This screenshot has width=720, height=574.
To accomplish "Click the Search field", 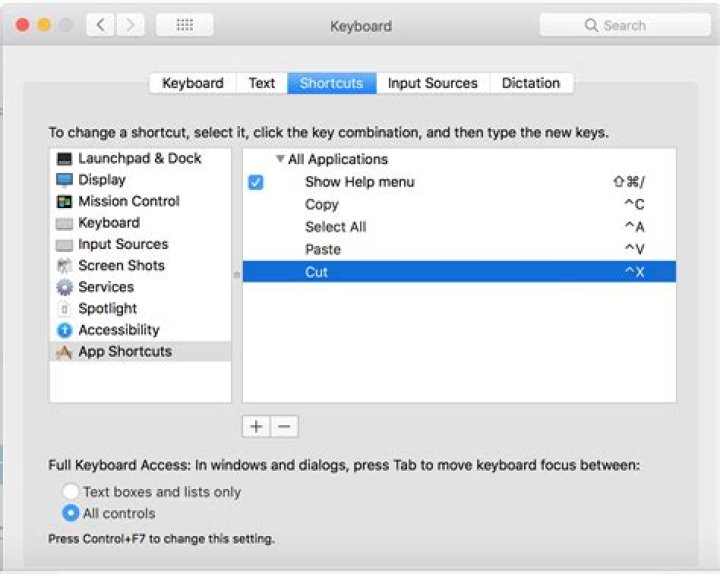I will pyautogui.click(x=625, y=25).
